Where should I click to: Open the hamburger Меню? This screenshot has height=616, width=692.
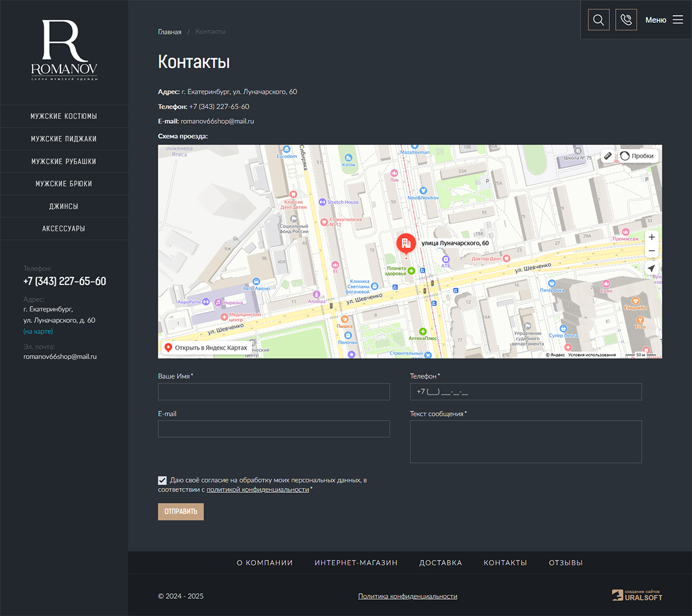(x=664, y=20)
